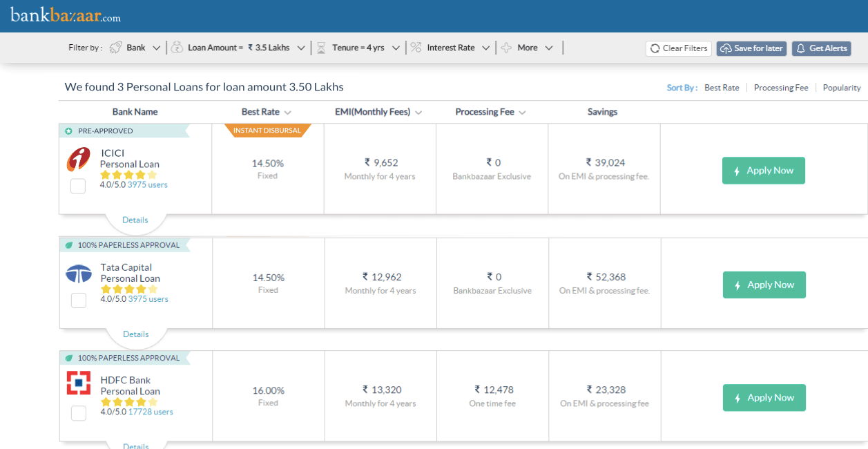The image size is (868, 449).
Task: Sort results by Popularity
Action: point(841,88)
